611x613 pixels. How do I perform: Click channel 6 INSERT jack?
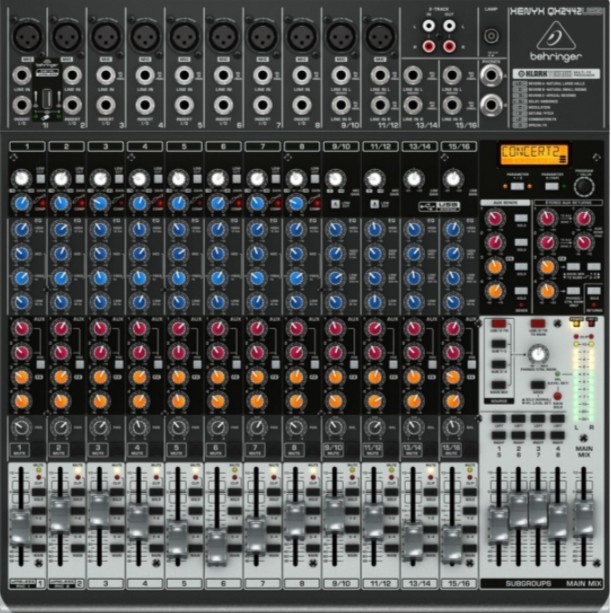point(223,105)
